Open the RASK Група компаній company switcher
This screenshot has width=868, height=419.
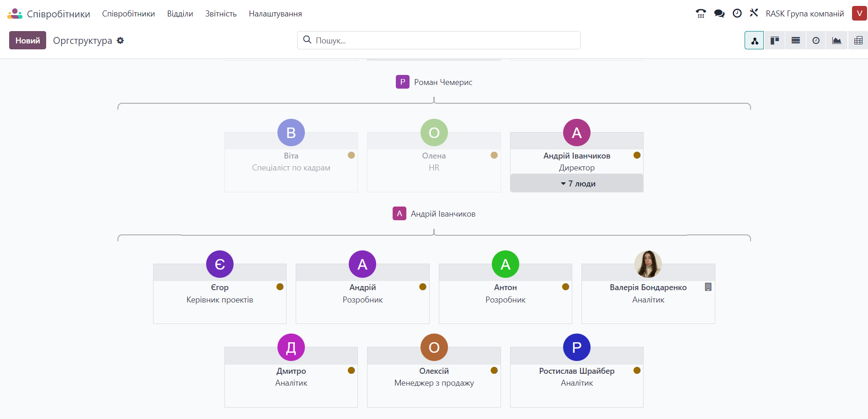[804, 14]
